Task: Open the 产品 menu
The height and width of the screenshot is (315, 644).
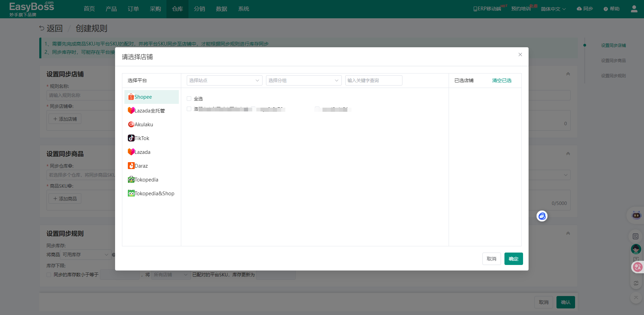Action: [111, 9]
